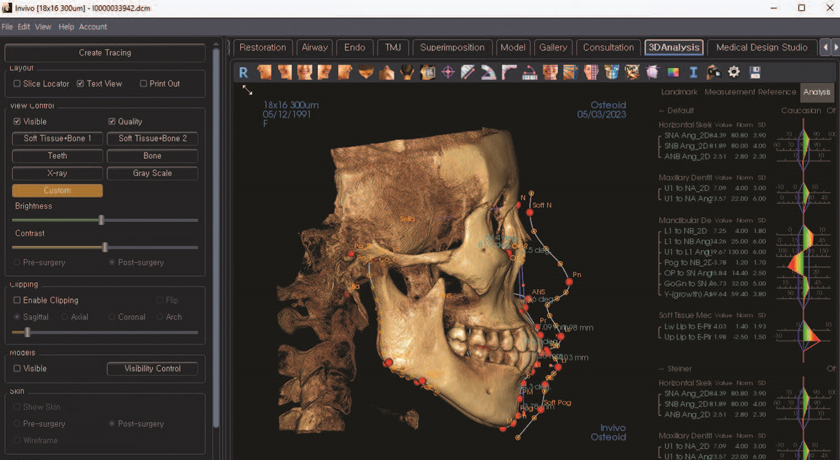
Task: Select the curved arc measurement tool
Action: (509, 72)
